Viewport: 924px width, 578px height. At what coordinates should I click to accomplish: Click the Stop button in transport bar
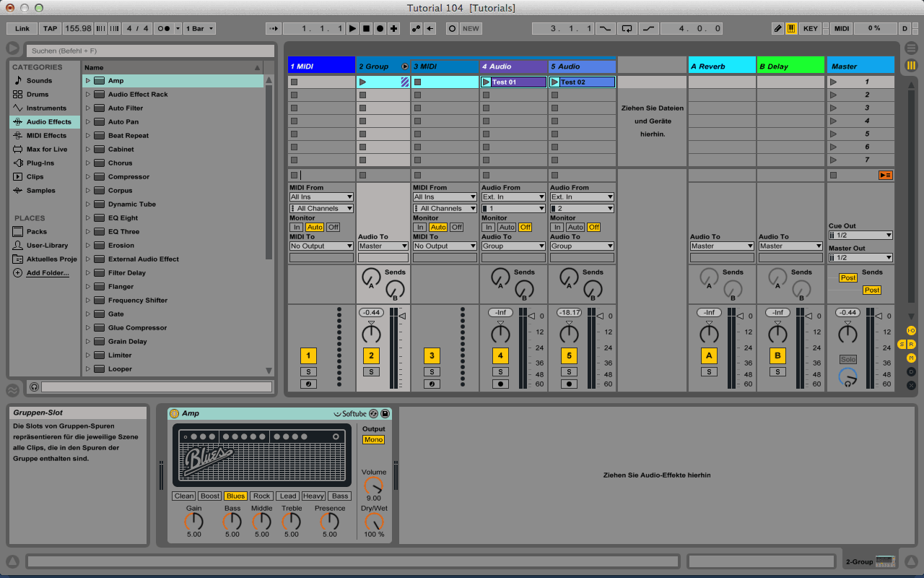[366, 29]
